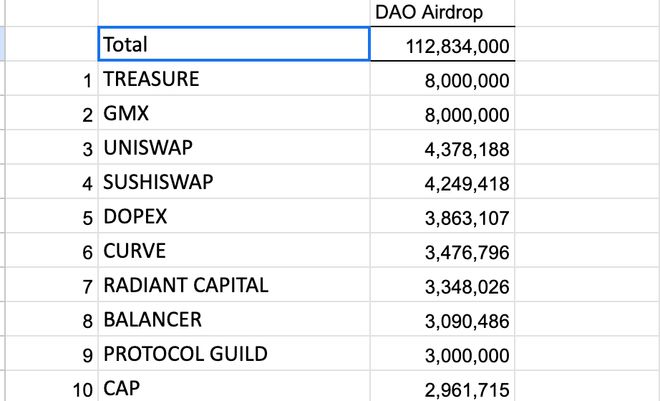Viewport: 660px width, 401px height.
Task: Click the 3,863,107 value cell
Action: point(444,217)
